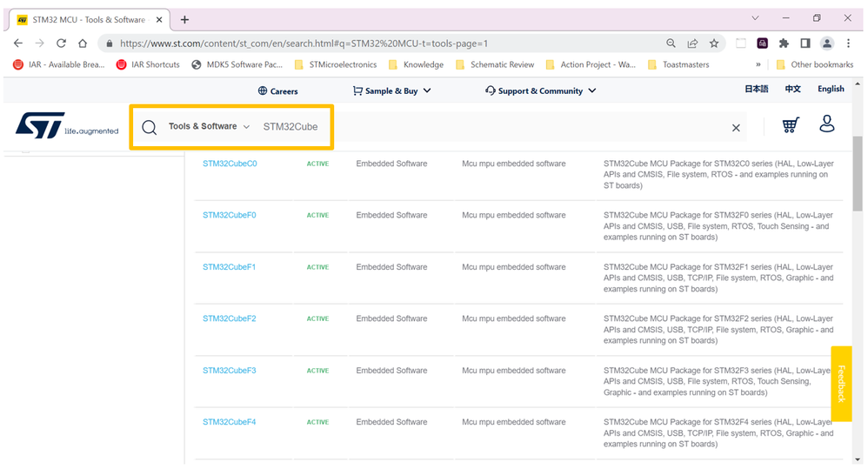Open the Tools & Software category dropdown

click(x=209, y=126)
